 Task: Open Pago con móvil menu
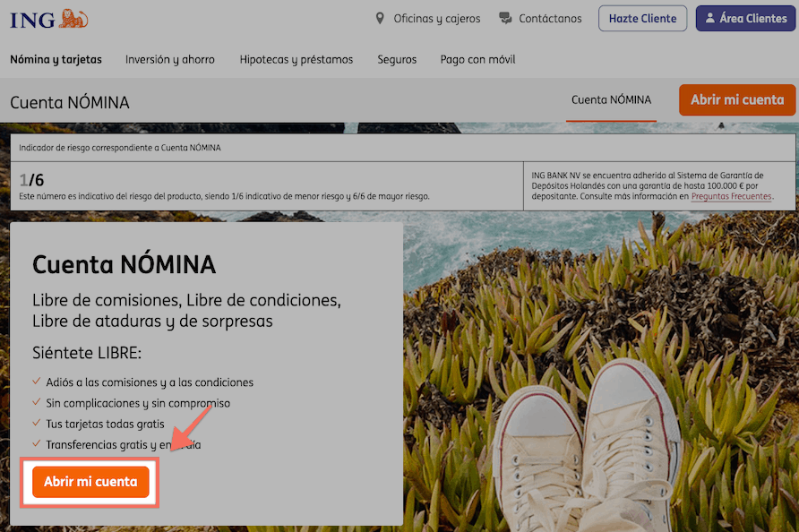[477, 60]
